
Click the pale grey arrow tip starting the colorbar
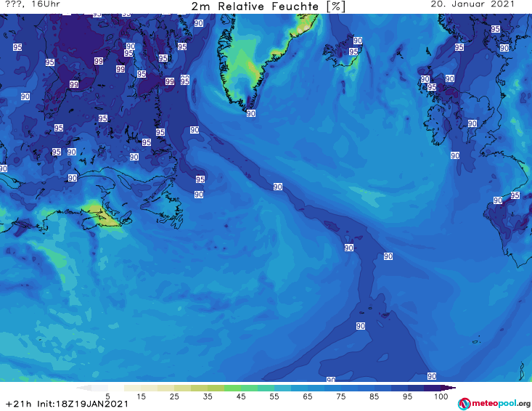[83, 388]
